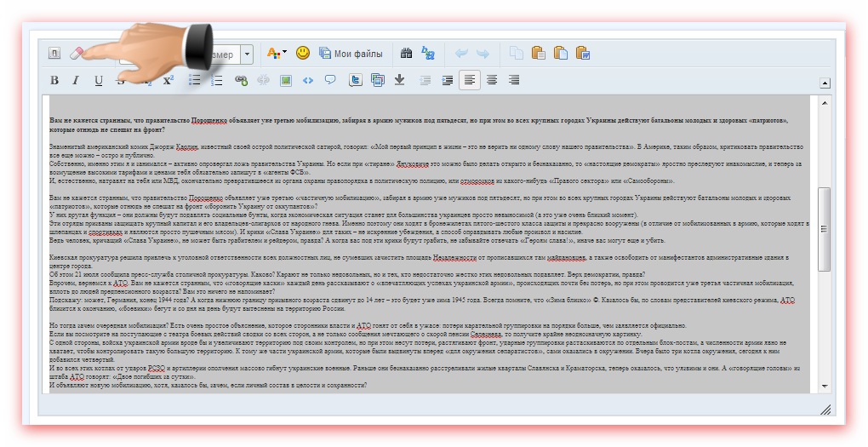868x447 pixels.
Task: Click Paste from Word icon
Action: pos(582,53)
